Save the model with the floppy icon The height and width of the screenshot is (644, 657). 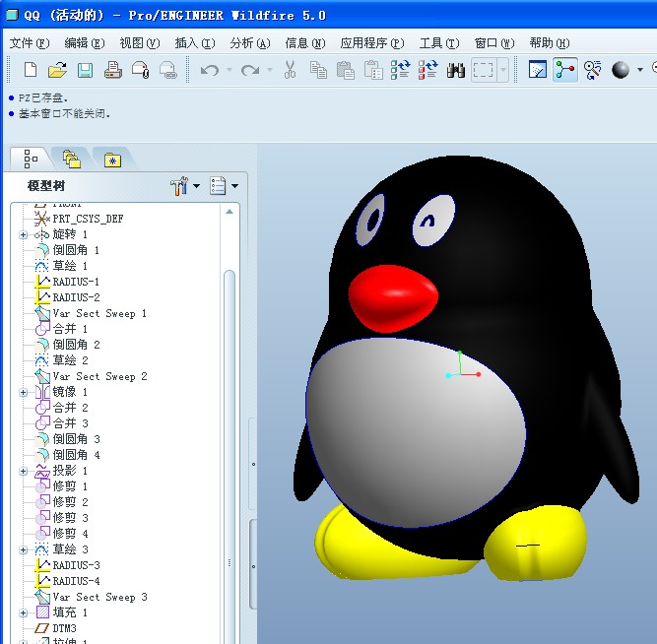click(85, 70)
